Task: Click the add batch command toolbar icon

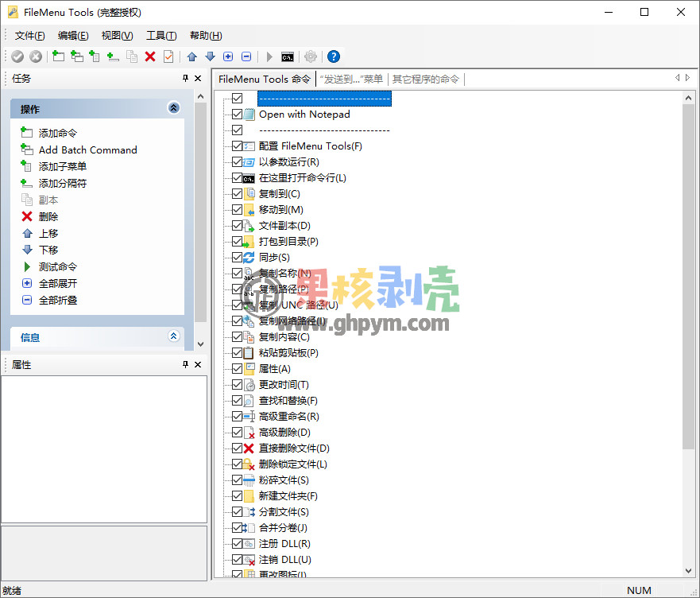Action: pyautogui.click(x=77, y=56)
